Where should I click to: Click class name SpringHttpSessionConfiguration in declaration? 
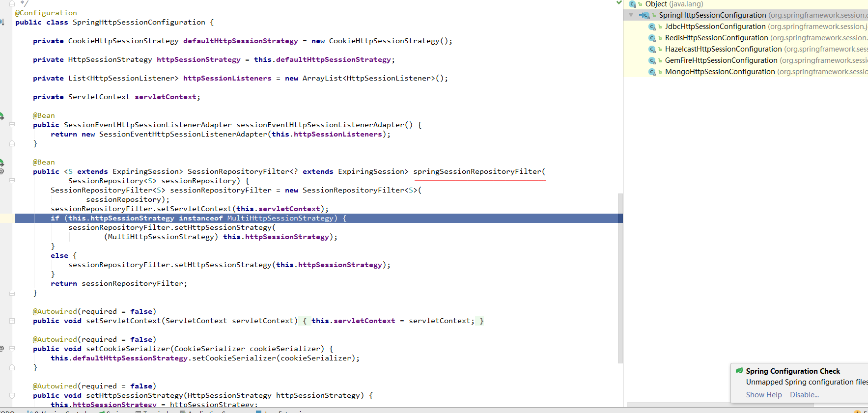tap(139, 22)
